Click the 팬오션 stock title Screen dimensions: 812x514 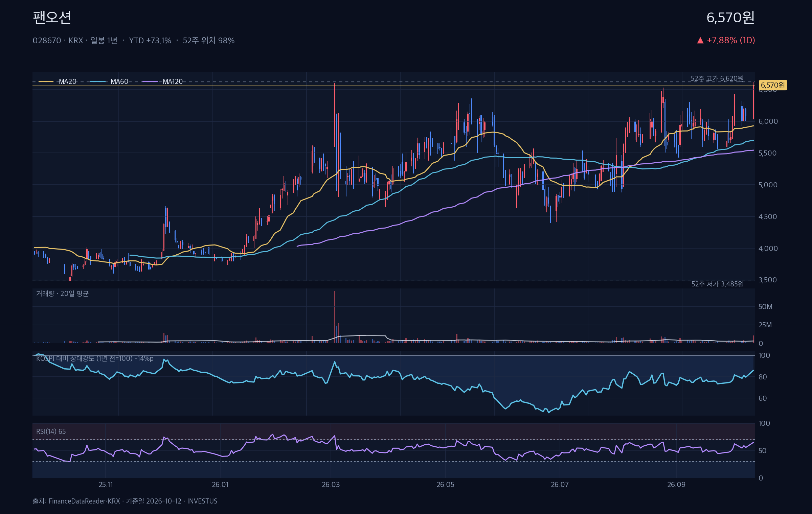[52, 17]
